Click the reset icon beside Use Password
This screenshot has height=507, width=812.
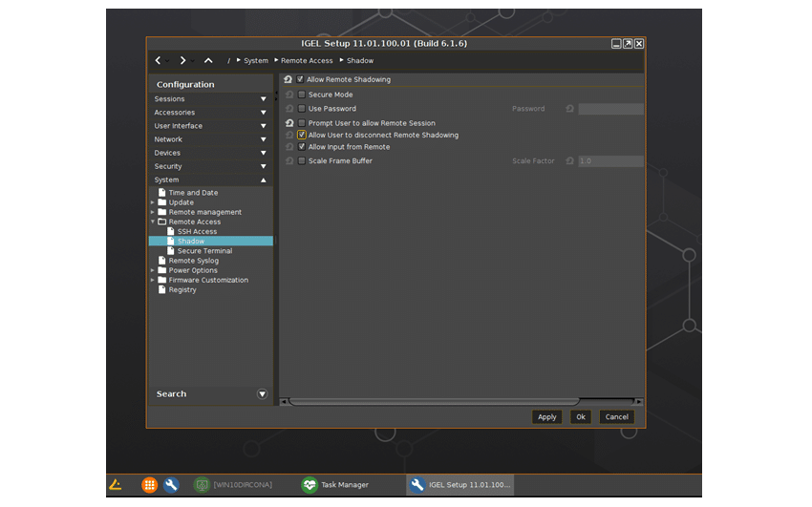(x=289, y=109)
